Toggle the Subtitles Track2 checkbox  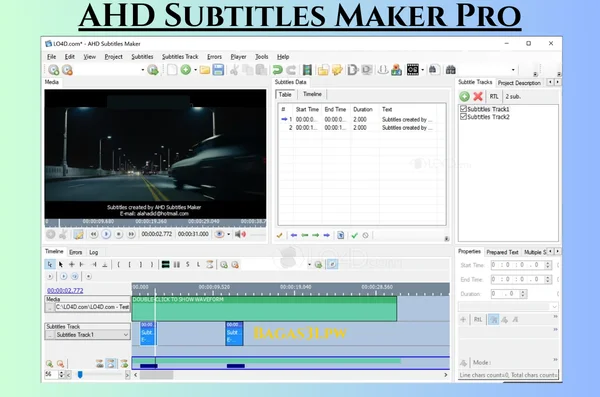463,116
